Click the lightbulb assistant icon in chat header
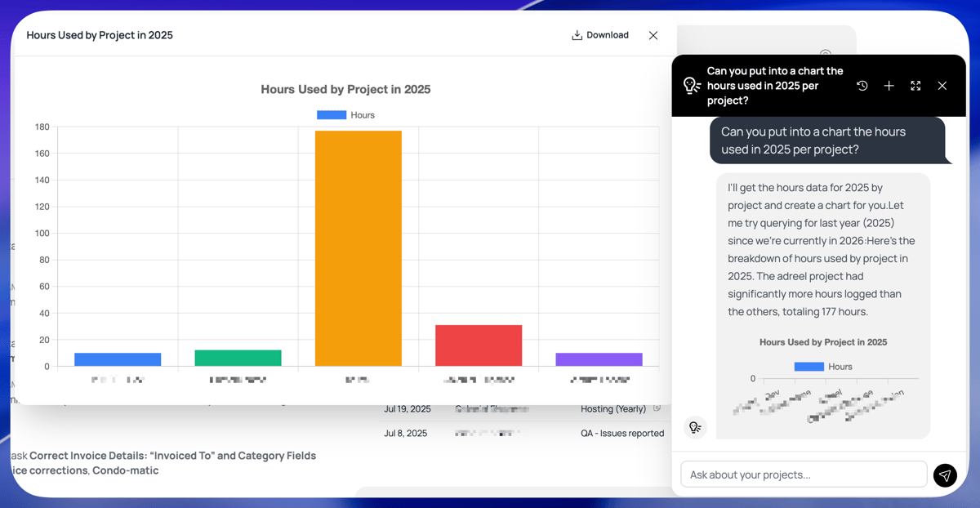980x508 pixels. [692, 86]
